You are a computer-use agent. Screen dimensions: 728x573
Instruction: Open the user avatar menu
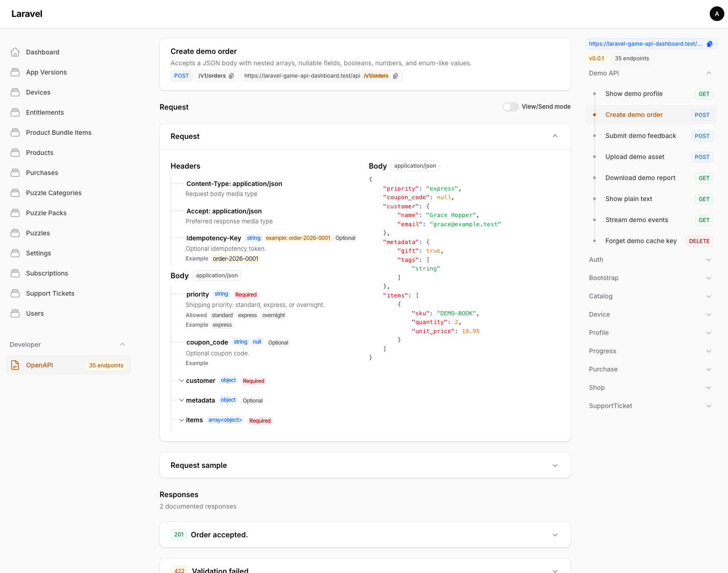pos(717,14)
